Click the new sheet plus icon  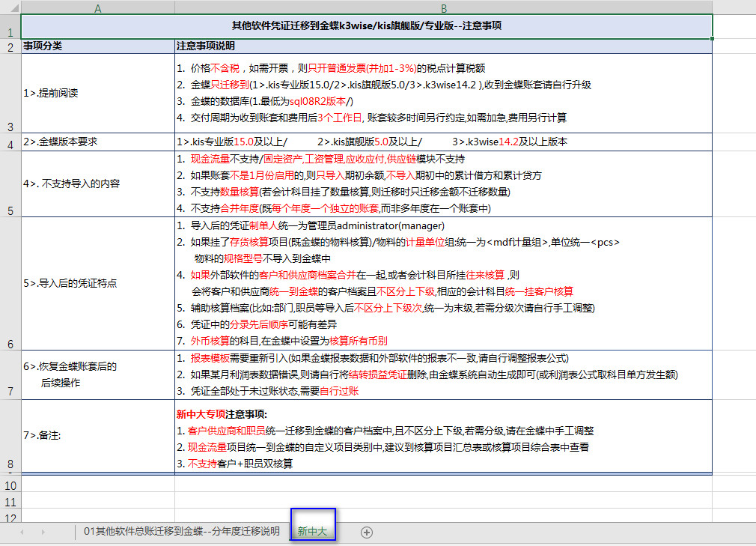[366, 532]
